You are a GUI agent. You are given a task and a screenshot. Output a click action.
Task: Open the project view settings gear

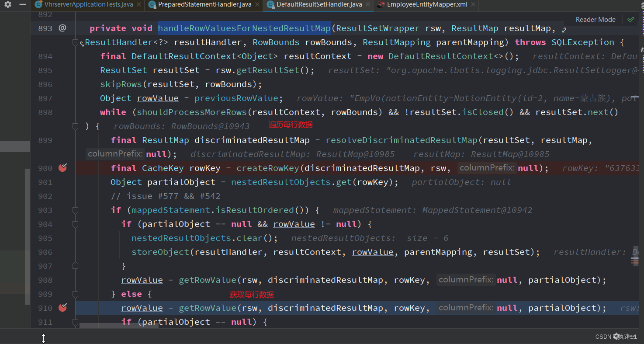tap(8, 4)
